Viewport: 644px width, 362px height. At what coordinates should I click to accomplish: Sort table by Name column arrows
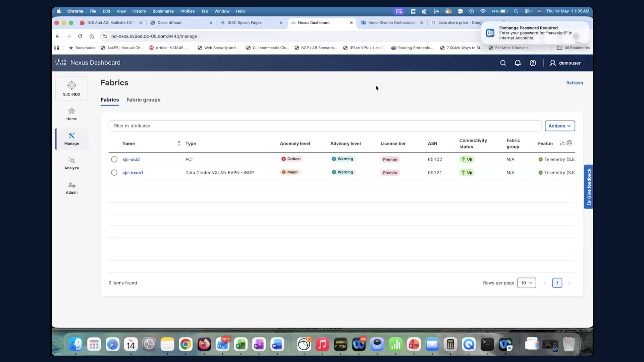[179, 143]
